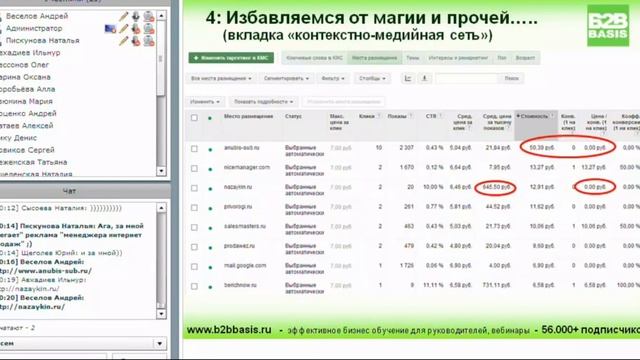640x360 pixels.
Task: Click the download report icon
Action: point(424,78)
